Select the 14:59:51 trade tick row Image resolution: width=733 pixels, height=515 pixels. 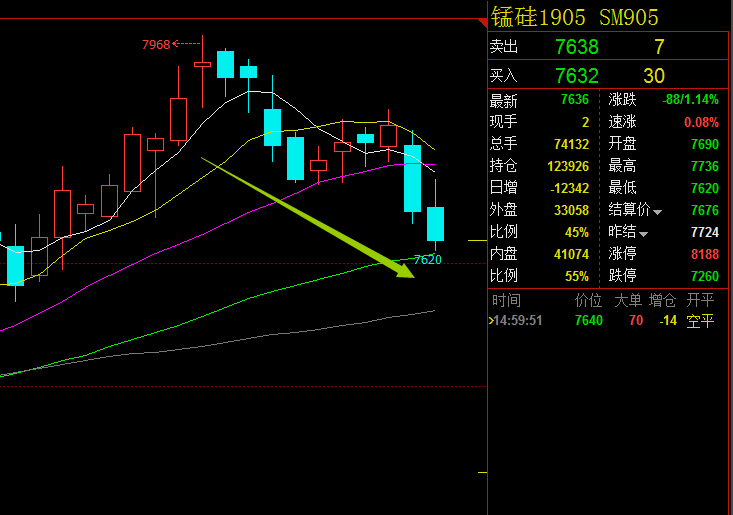[x=602, y=321]
